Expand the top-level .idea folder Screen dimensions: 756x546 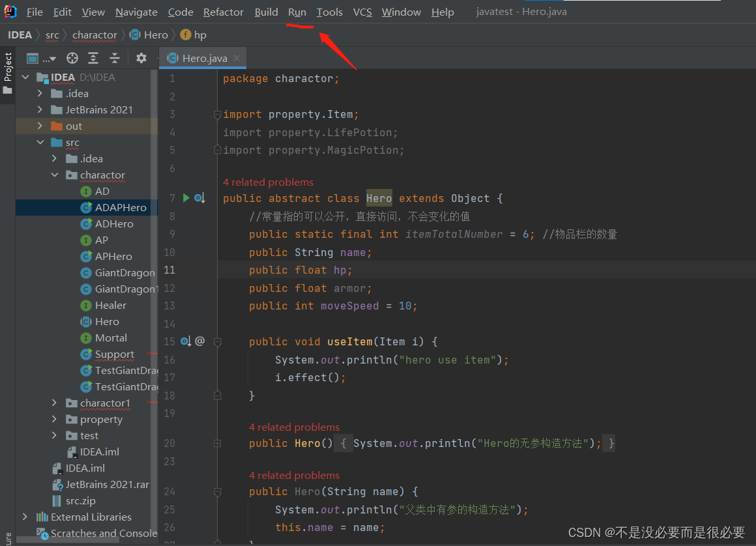[x=40, y=93]
